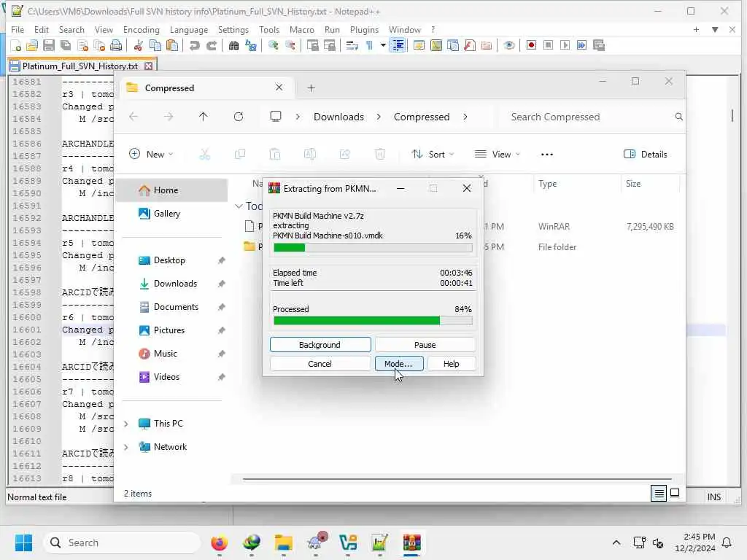Expand the chevron after Compressed in the address bar
The width and height of the screenshot is (747, 560).
tap(465, 117)
